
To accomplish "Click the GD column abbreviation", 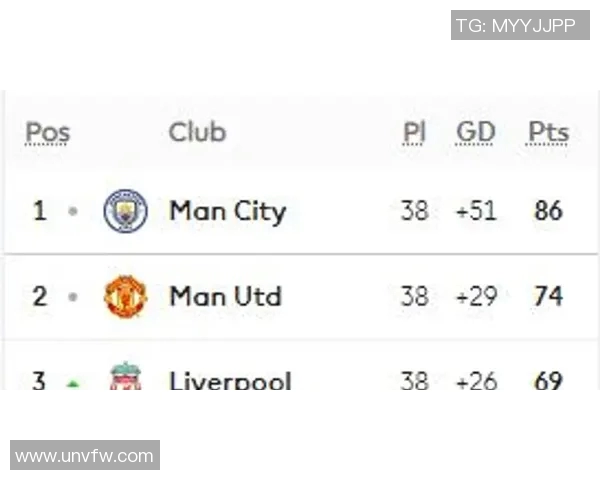I will click(476, 132).
